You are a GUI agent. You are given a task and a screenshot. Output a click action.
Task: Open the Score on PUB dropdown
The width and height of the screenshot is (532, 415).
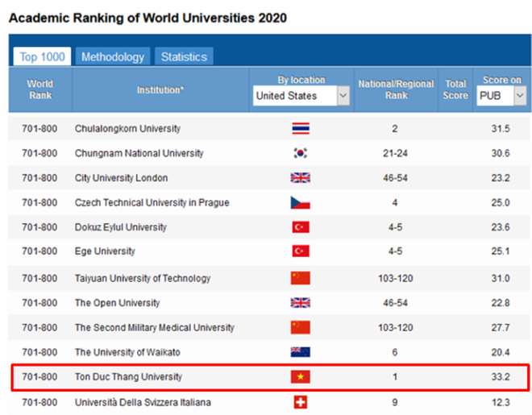pos(501,96)
